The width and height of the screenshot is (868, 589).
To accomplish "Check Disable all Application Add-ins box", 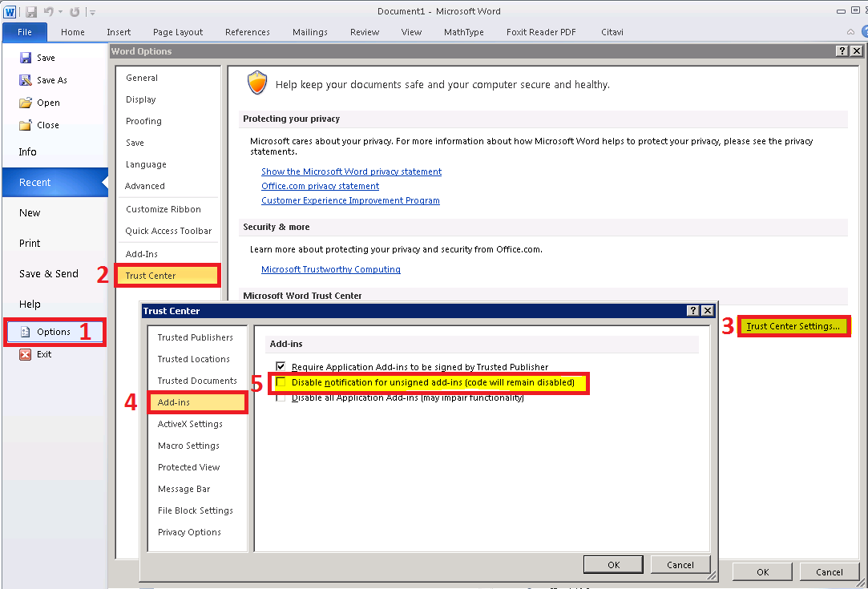I will pos(281,397).
